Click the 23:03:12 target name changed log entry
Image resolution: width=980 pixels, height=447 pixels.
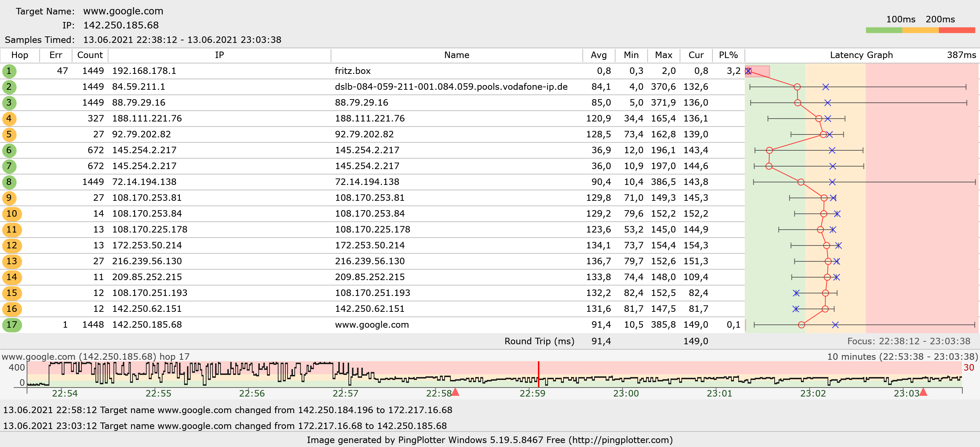coord(225,426)
